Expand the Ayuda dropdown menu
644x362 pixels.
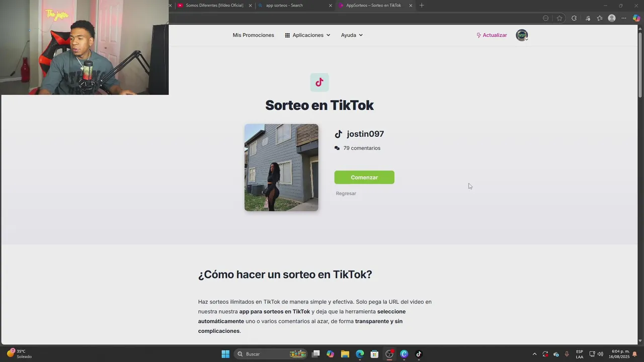click(x=352, y=35)
